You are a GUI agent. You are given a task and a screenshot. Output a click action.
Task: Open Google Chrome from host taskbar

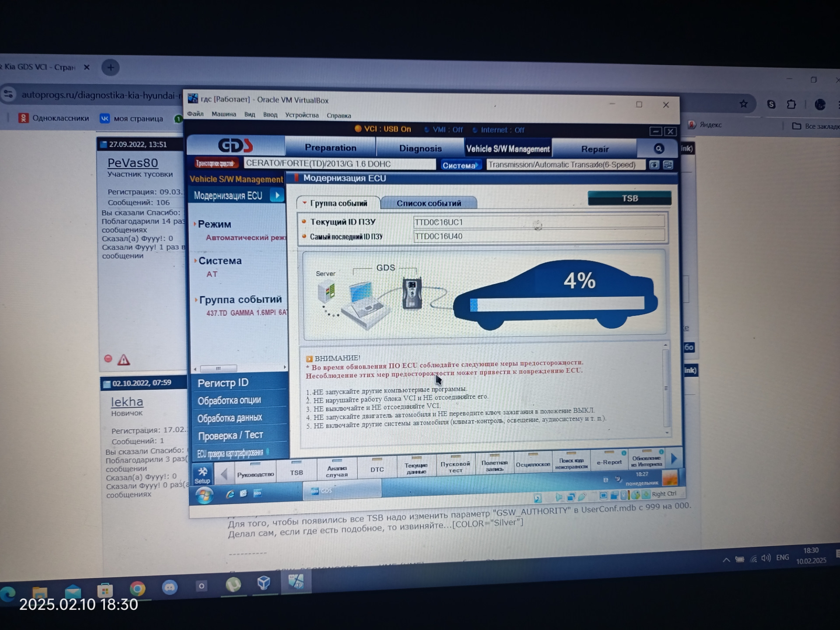point(137,589)
